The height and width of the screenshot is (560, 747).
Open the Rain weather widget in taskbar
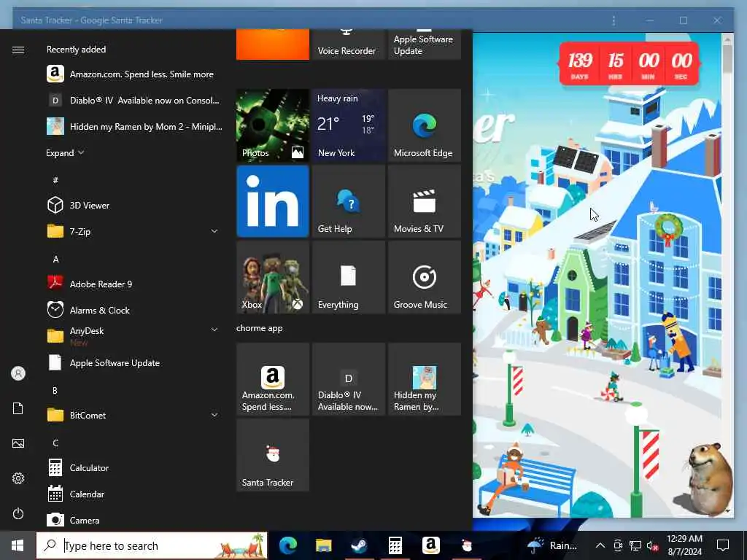pos(553,545)
